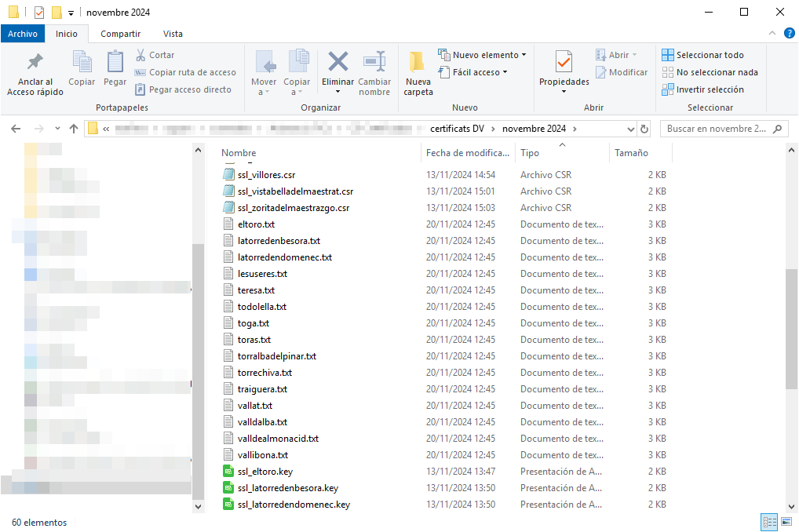The width and height of the screenshot is (799, 532).
Task: Select todolella.txt file icon
Action: click(229, 307)
